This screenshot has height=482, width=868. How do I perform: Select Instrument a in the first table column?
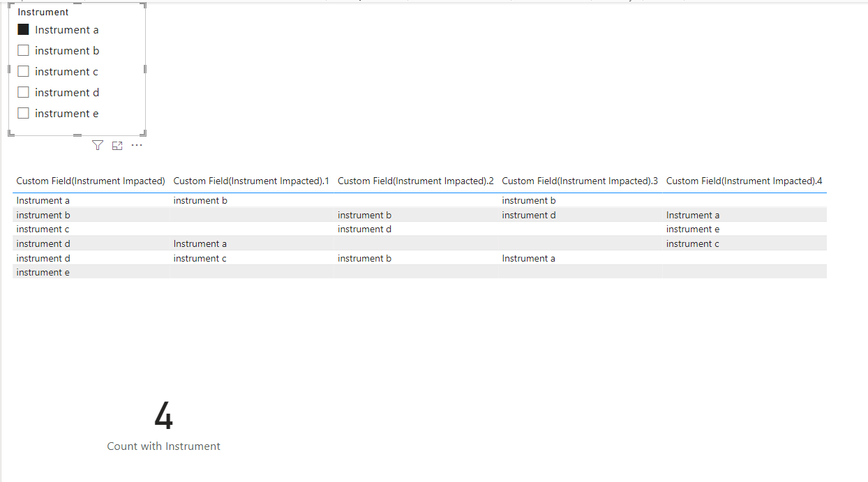pos(43,201)
